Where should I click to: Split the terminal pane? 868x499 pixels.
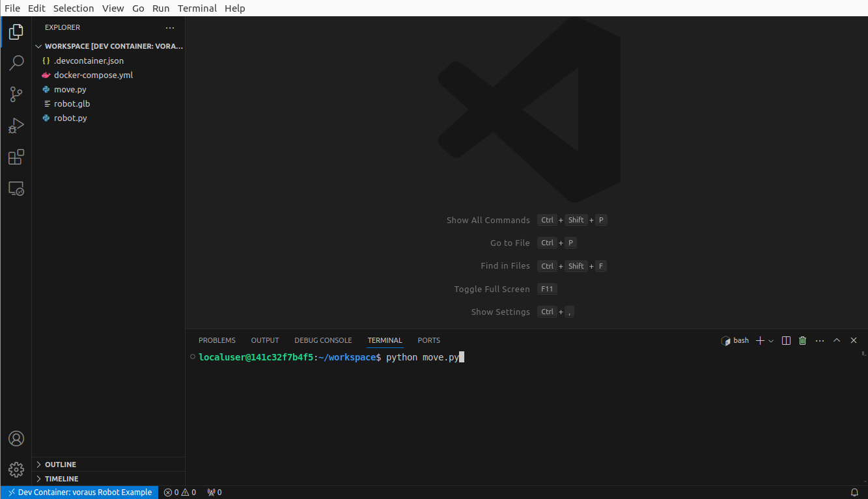point(786,340)
